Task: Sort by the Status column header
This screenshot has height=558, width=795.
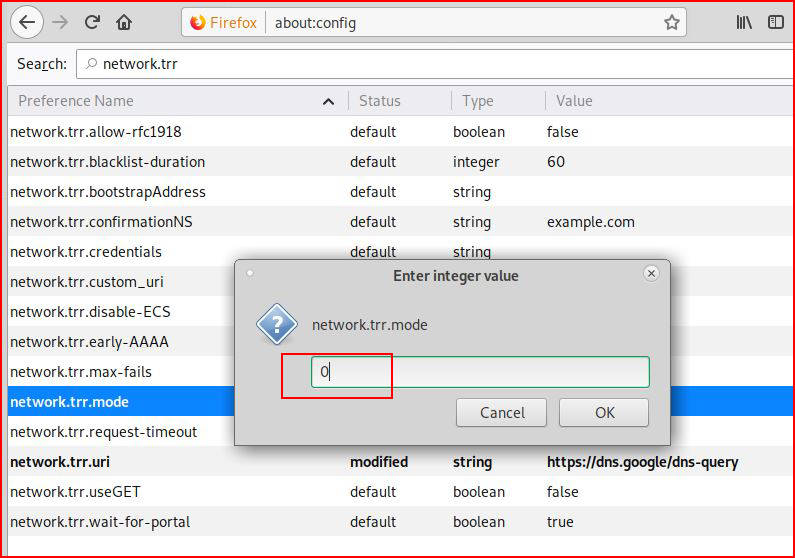Action: (400, 101)
